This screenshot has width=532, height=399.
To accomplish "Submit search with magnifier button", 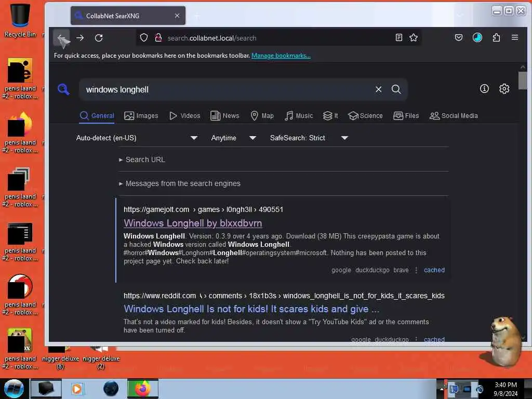I will (396, 89).
